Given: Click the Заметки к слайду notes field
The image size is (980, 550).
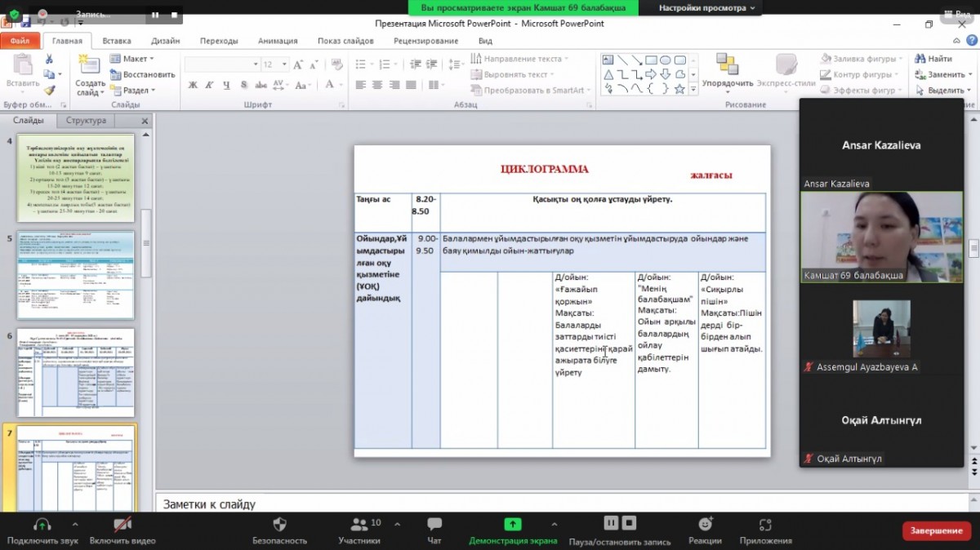Looking at the screenshot, I should coord(474,504).
